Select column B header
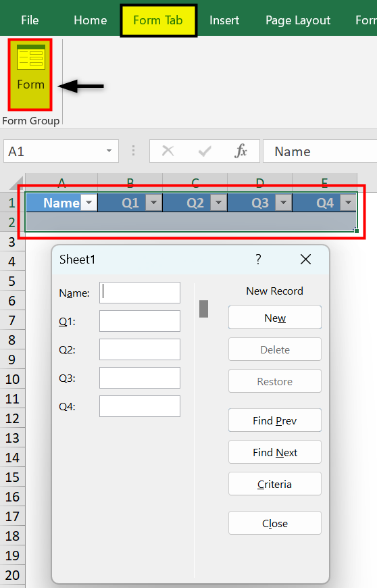The width and height of the screenshot is (377, 588). [130, 182]
